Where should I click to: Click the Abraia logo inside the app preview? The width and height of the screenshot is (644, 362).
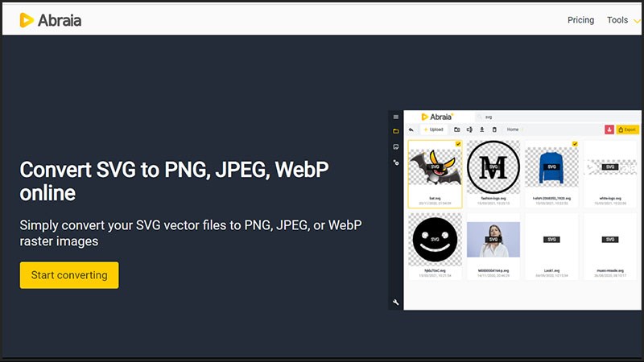click(437, 117)
